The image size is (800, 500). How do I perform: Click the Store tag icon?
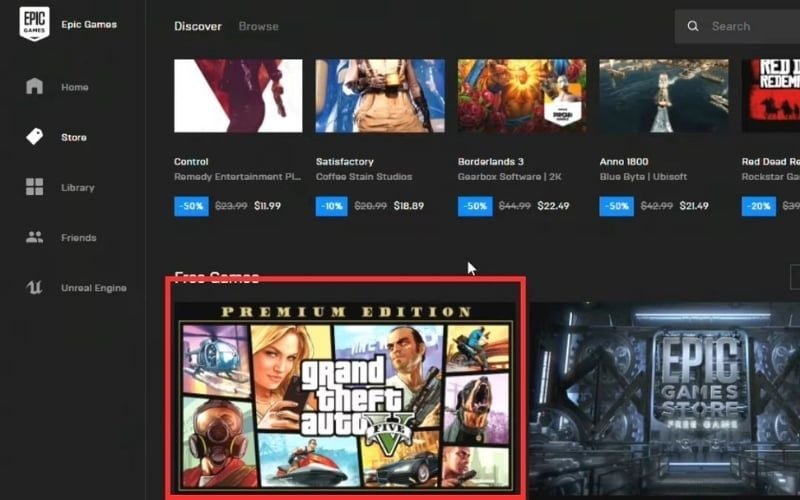pos(34,136)
